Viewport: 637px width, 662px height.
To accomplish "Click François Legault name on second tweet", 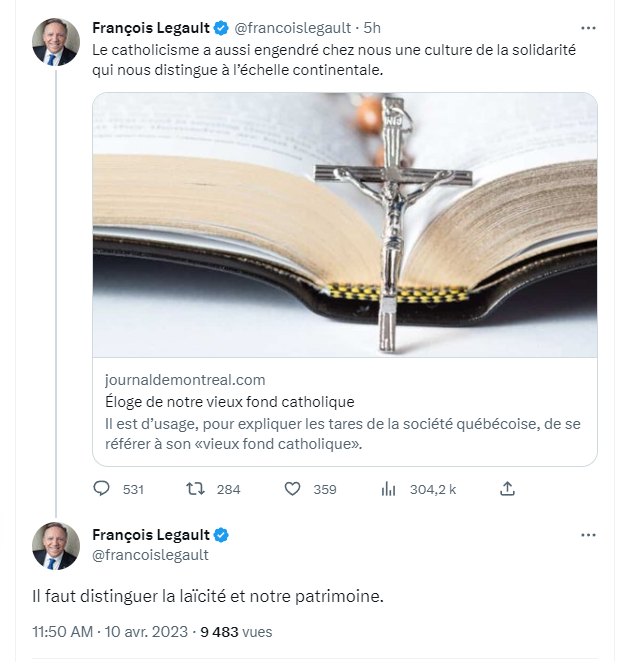I will [151, 535].
